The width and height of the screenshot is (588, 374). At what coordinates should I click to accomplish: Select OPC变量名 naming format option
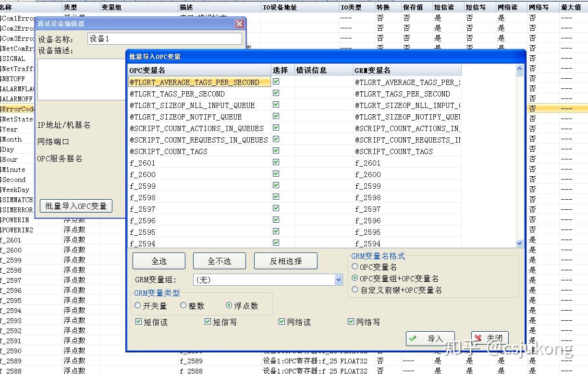click(354, 266)
